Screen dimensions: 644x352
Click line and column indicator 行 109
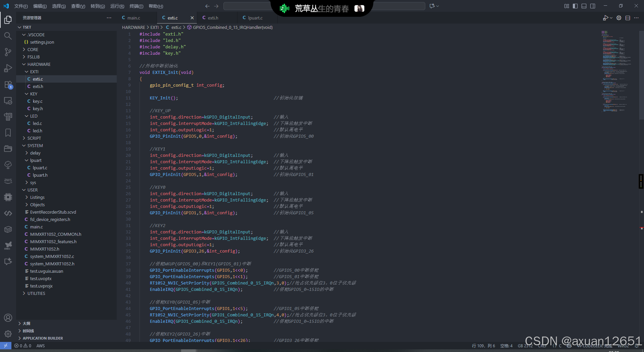[483, 346]
